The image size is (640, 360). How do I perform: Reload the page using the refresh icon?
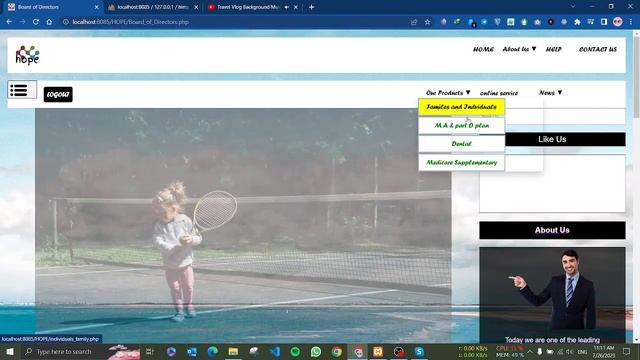(36, 22)
